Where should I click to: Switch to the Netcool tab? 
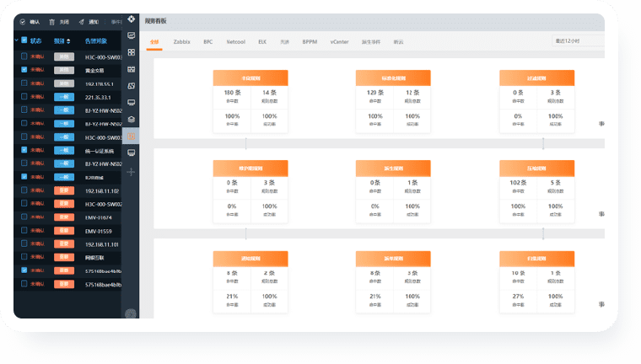tap(236, 41)
